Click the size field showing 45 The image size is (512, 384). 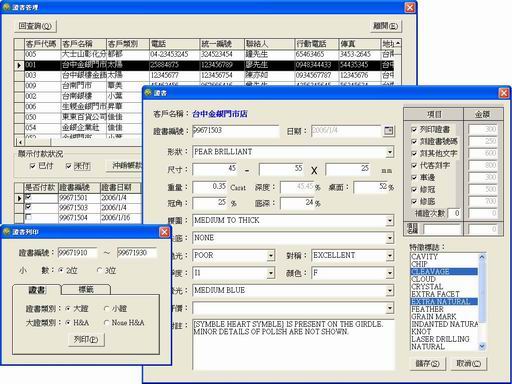click(x=215, y=169)
